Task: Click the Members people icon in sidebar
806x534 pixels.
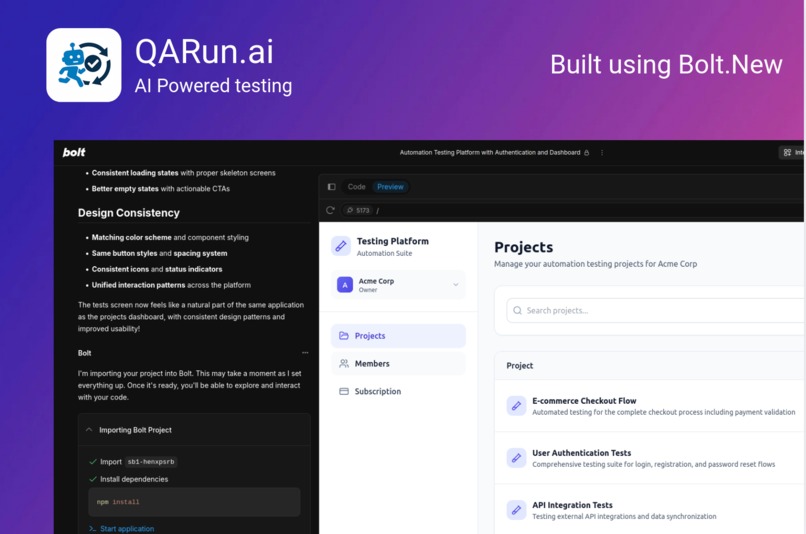Action: click(344, 363)
